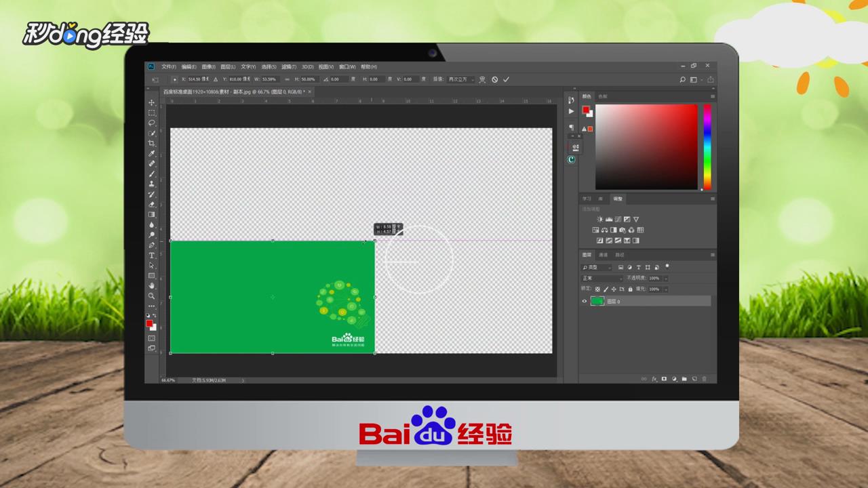Image resolution: width=868 pixels, height=488 pixels.
Task: Click the share icon in options bar
Action: click(710, 79)
